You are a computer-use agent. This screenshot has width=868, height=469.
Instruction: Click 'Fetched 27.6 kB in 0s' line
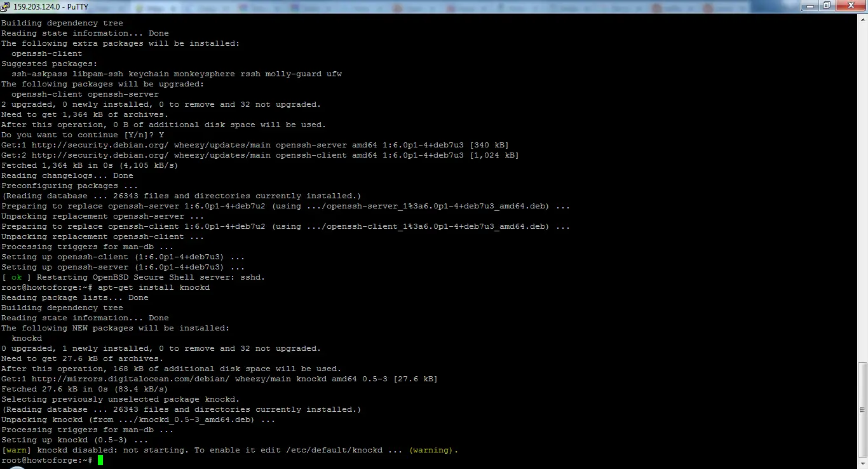[85, 389]
